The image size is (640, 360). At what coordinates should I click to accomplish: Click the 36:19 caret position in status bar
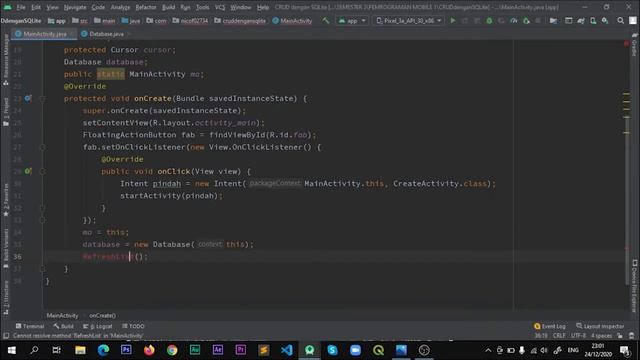[x=541, y=336]
